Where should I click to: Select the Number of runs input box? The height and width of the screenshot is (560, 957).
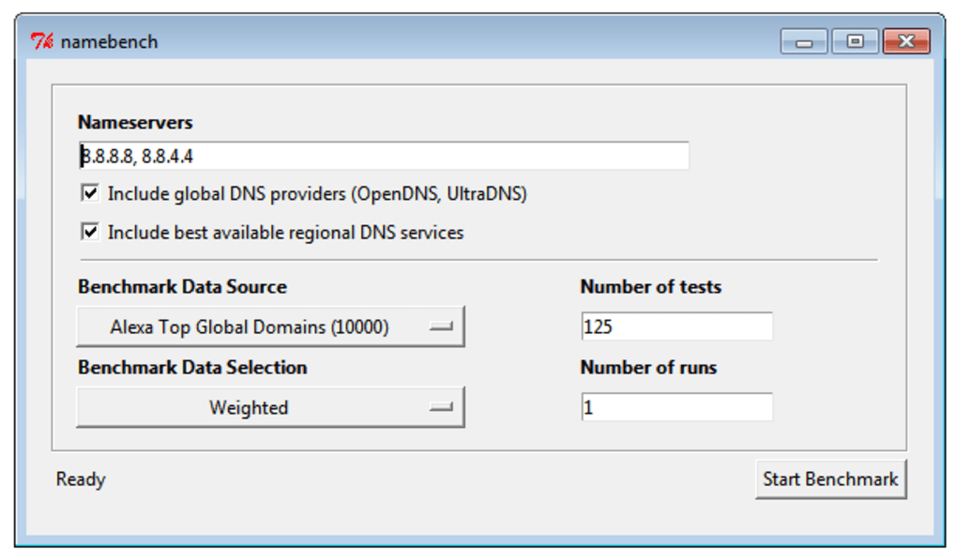676,407
